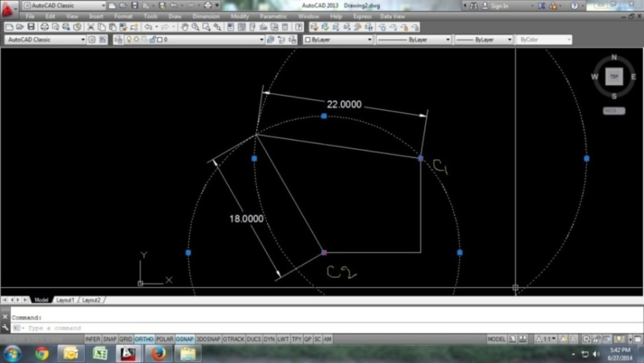Screen dimensions: 644x363
Task: Click the Annotation Visibility icon in status bar
Action: tap(564, 339)
